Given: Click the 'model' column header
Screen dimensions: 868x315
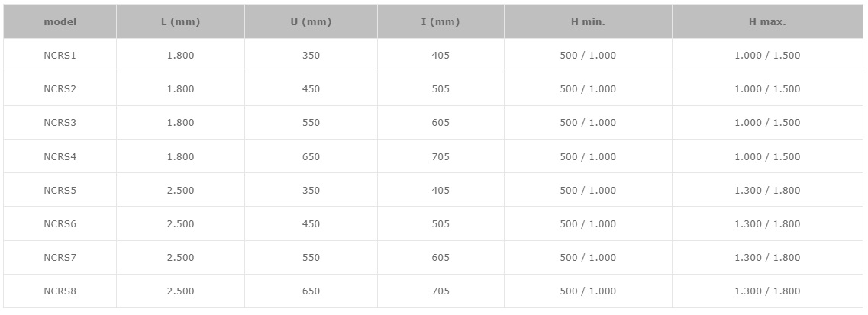Looking at the screenshot, I should point(60,22).
